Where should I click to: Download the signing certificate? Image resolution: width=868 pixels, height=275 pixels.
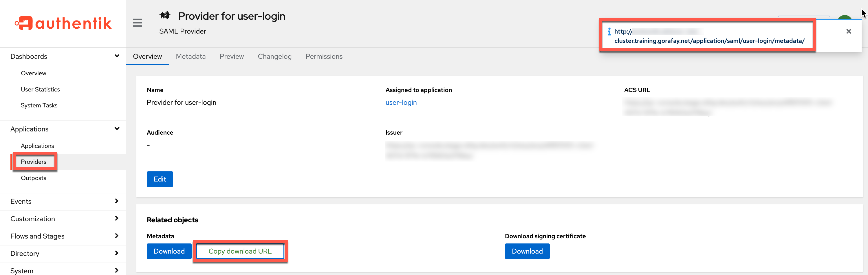point(527,251)
